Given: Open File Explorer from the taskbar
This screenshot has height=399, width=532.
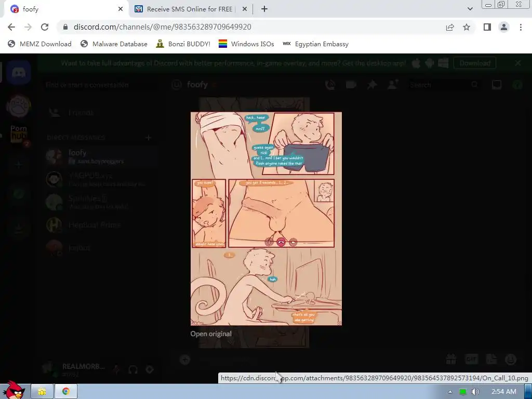Looking at the screenshot, I should coord(42,392).
